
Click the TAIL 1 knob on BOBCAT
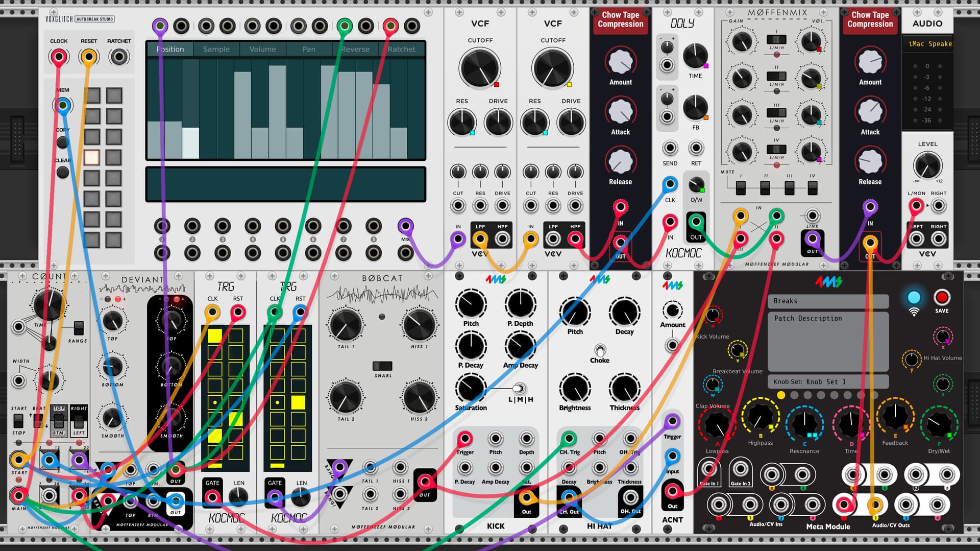point(346,325)
